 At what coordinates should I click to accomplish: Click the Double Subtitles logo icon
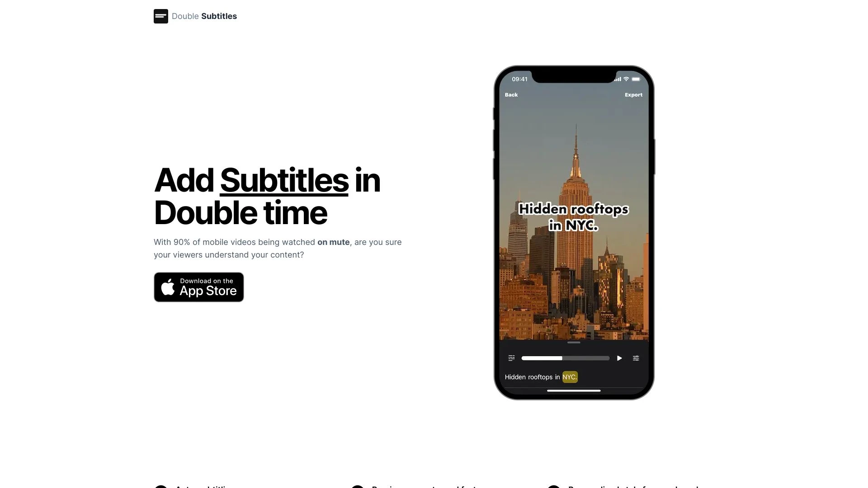(160, 16)
